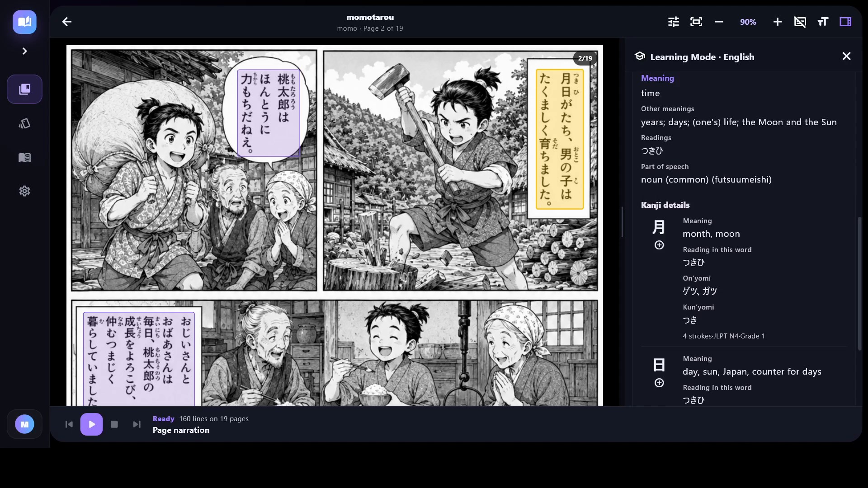Toggle text overlay visibility icon
Image resolution: width=868 pixels, height=488 pixels.
click(800, 22)
